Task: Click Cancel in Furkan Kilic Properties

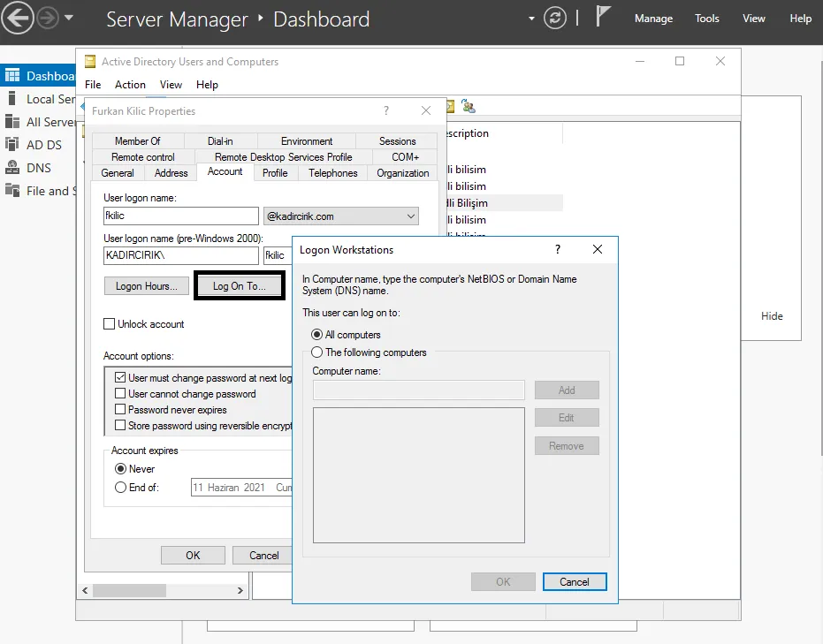Action: coord(263,556)
